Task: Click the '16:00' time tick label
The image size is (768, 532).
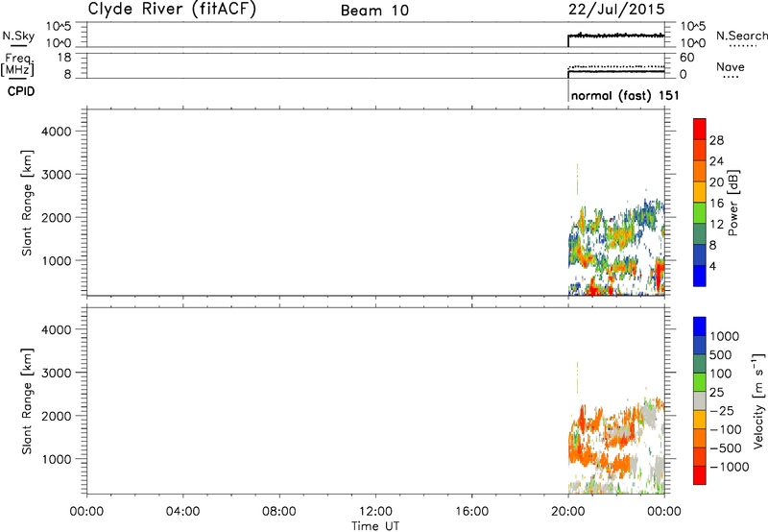Action: pos(471,512)
